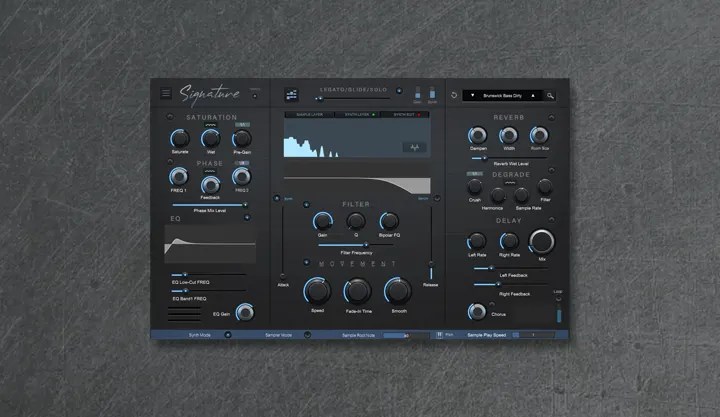Screen dimensions: 720x417
Task: Click the Sample Play Speed field
Action: 534,335
